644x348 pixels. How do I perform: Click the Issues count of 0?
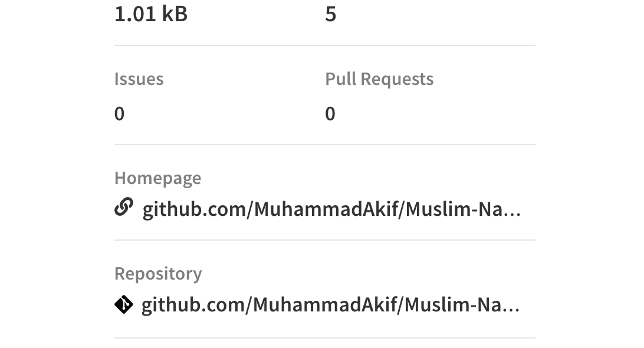119,113
